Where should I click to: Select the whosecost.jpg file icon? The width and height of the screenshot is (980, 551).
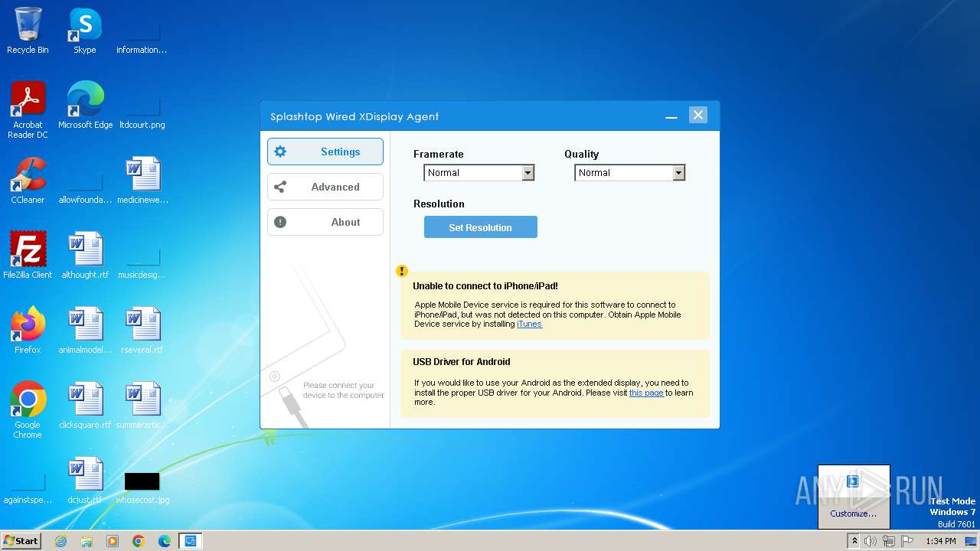tap(142, 487)
